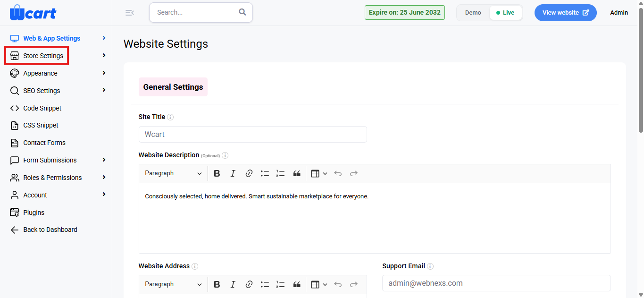Switch to Live mode
Viewport: 644px width, 298px height.
[505, 13]
